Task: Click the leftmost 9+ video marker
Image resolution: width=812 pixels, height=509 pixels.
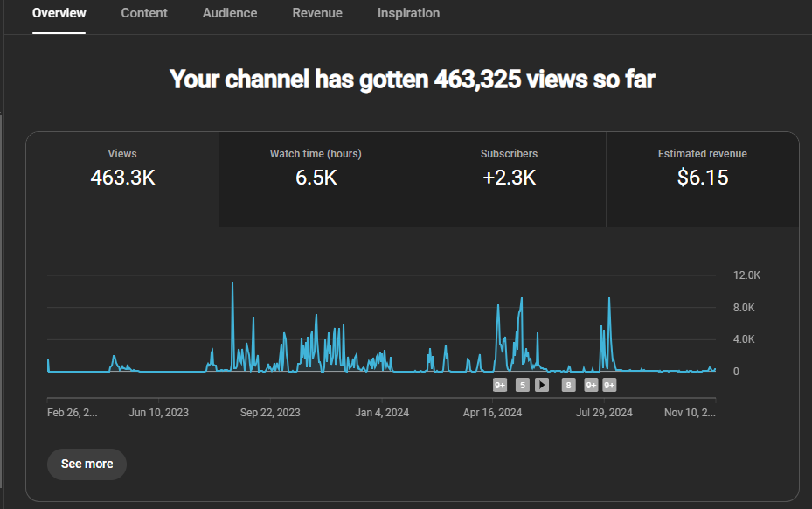Action: pos(500,385)
